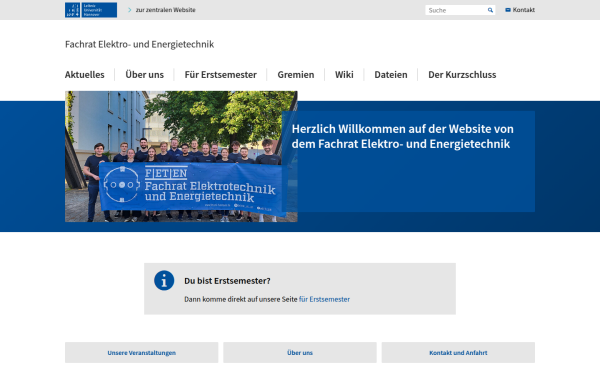Image resolution: width=600 pixels, height=375 pixels.
Task: Open the Wiki menu item
Action: click(x=344, y=75)
